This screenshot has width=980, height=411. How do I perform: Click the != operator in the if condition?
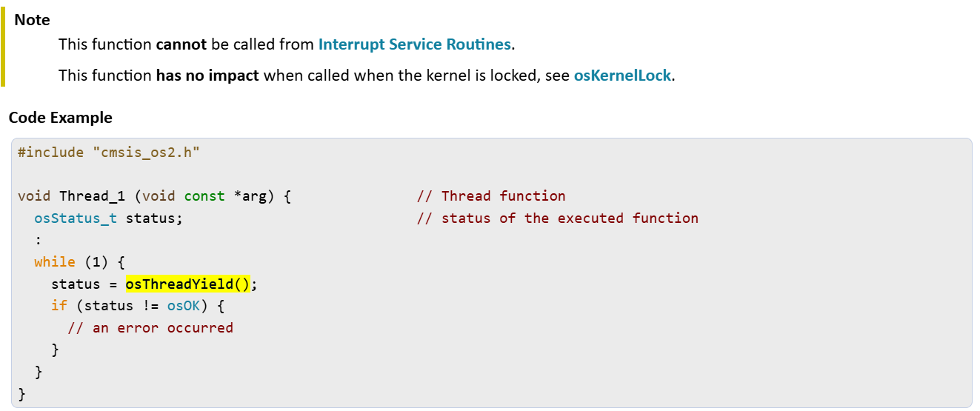pyautogui.click(x=147, y=305)
